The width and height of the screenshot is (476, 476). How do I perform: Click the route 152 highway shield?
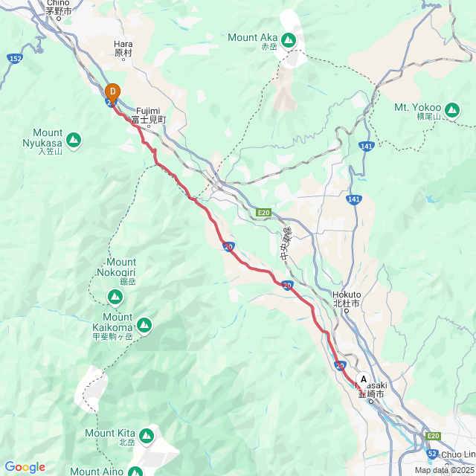[15, 58]
